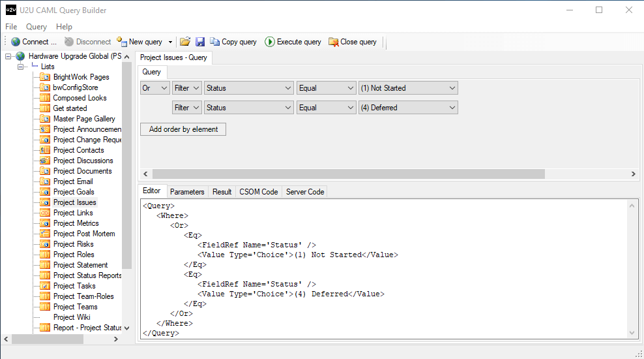Click the Connect globe icon
Image resolution: width=644 pixels, height=359 pixels.
tap(16, 42)
